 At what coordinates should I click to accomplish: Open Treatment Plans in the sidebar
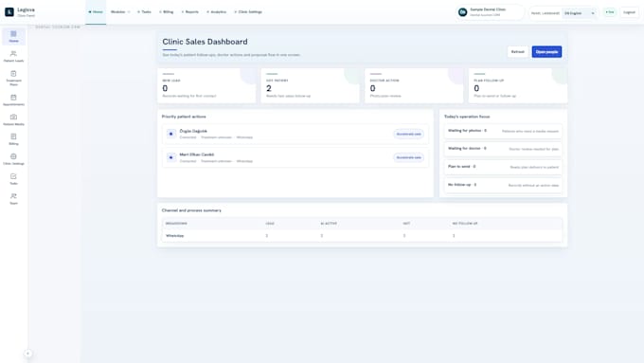13,78
